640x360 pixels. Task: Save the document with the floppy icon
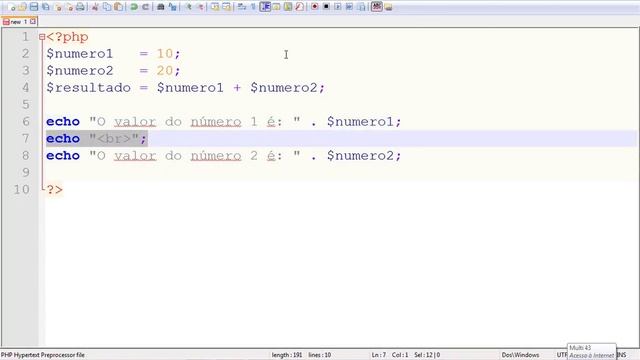pyautogui.click(x=34, y=7)
